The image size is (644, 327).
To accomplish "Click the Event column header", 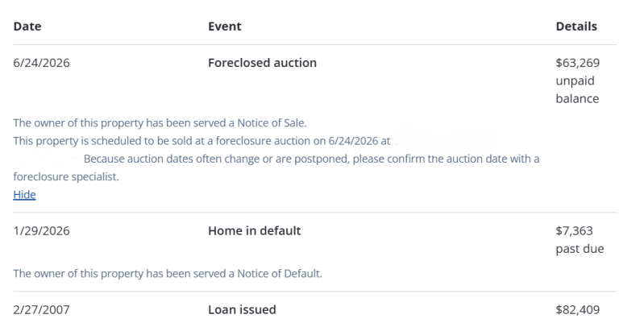I will click(x=225, y=27).
